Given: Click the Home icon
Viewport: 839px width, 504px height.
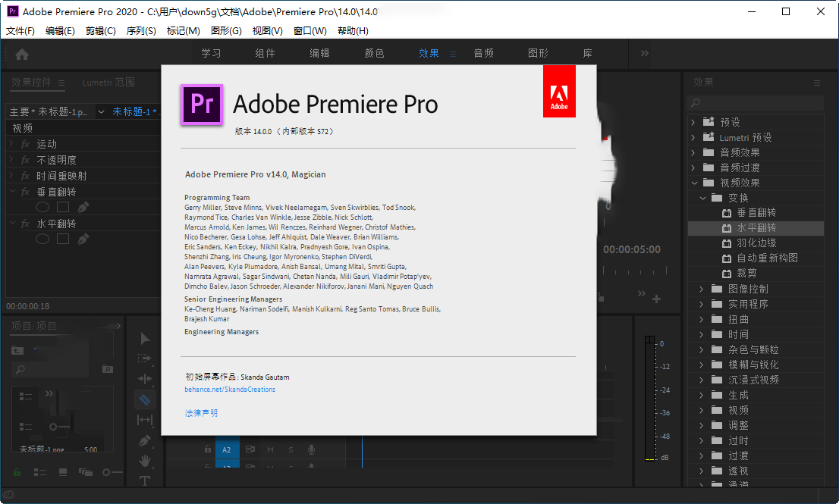Looking at the screenshot, I should coord(22,54).
